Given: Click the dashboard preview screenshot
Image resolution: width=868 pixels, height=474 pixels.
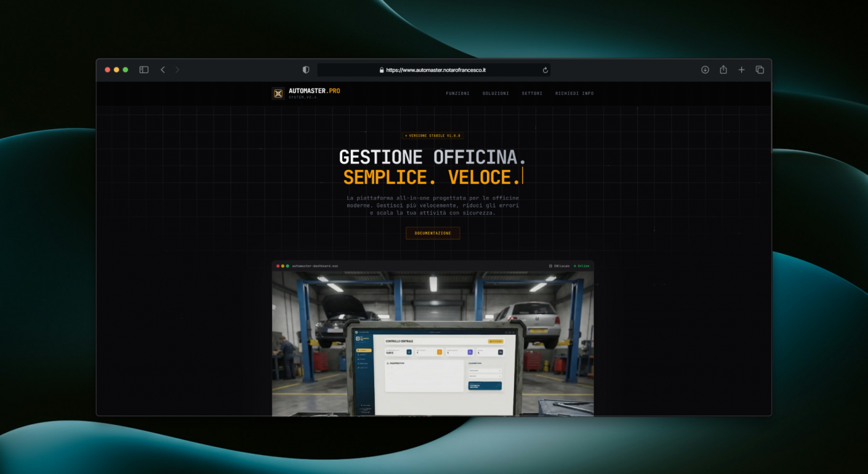Looking at the screenshot, I should coord(433,339).
